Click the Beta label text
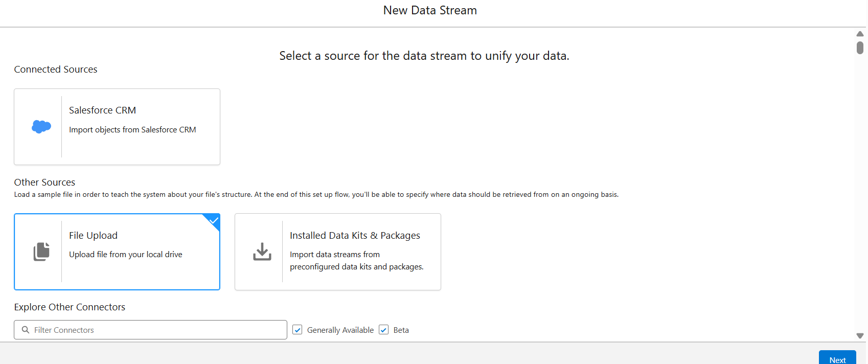This screenshot has width=868, height=364. coord(401,330)
